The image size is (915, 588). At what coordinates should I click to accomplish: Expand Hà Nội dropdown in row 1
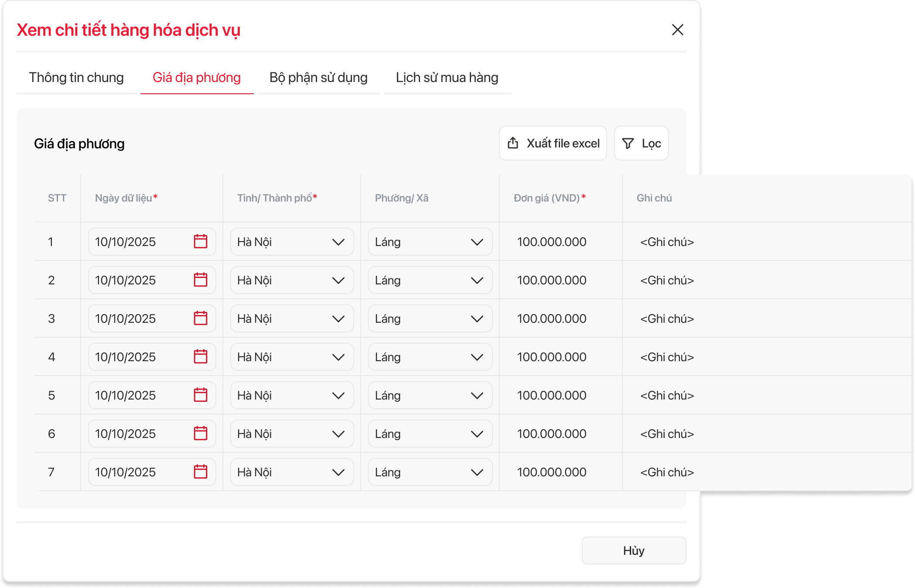(338, 242)
